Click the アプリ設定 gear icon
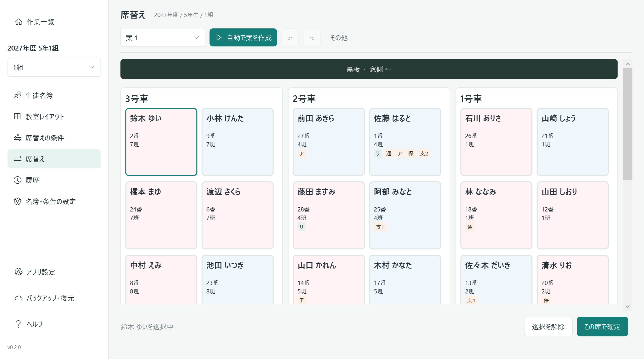Image resolution: width=644 pixels, height=359 pixels. [x=19, y=272]
